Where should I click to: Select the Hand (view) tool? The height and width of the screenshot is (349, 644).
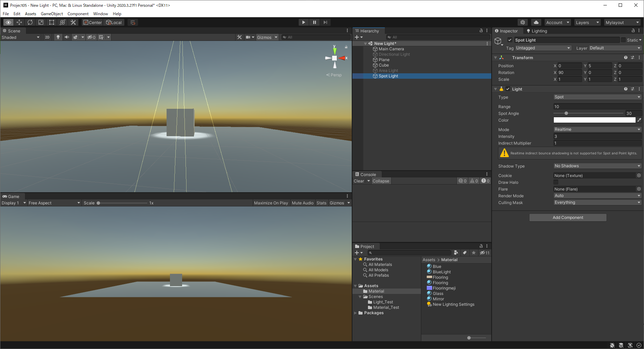(8, 22)
